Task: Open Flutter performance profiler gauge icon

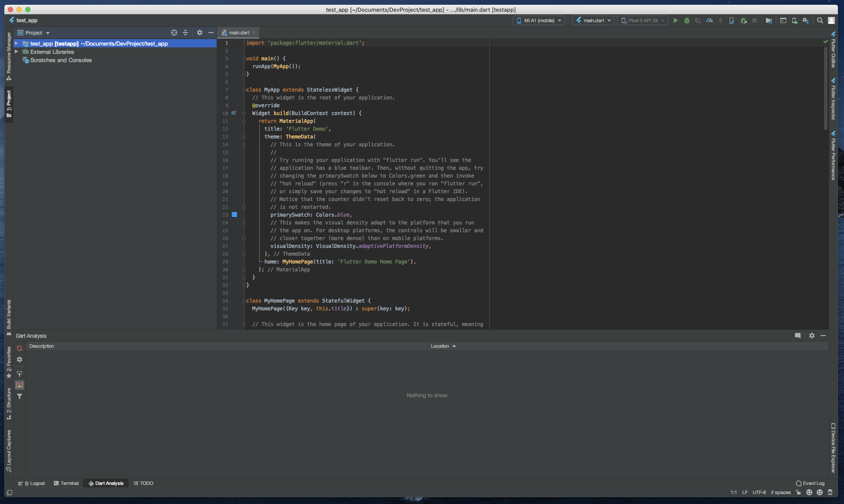Action: coord(709,20)
